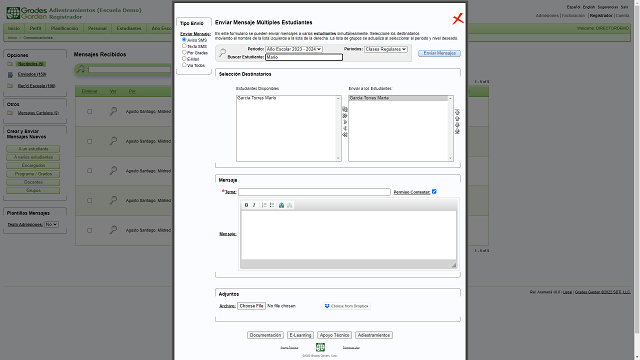Insert numbered list in message editor
Viewport: 640px width, 360px height.
point(264,205)
